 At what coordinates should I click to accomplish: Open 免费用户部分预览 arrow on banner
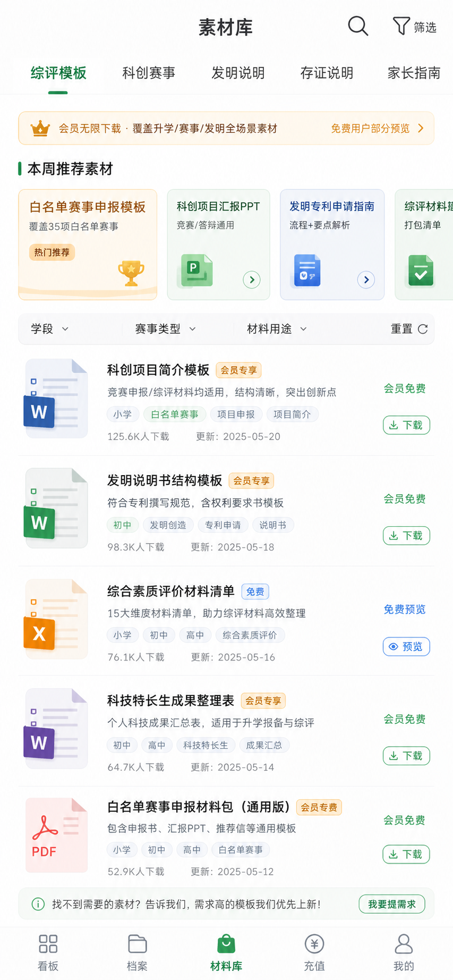click(x=421, y=128)
